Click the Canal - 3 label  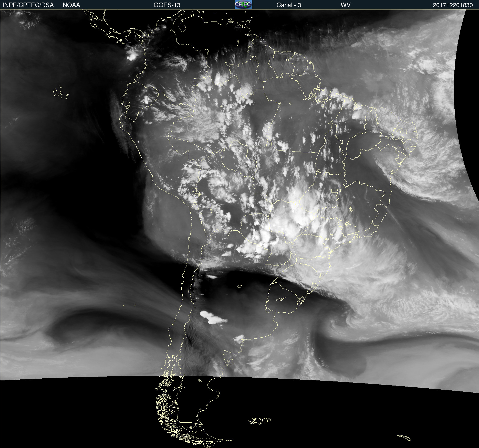click(289, 5)
